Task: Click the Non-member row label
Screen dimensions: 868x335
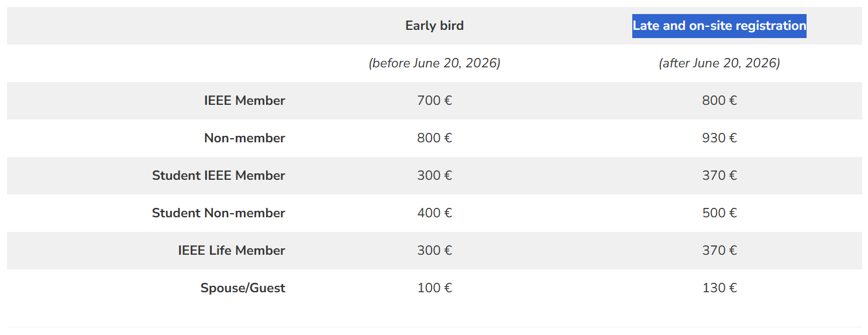Action: (x=244, y=138)
